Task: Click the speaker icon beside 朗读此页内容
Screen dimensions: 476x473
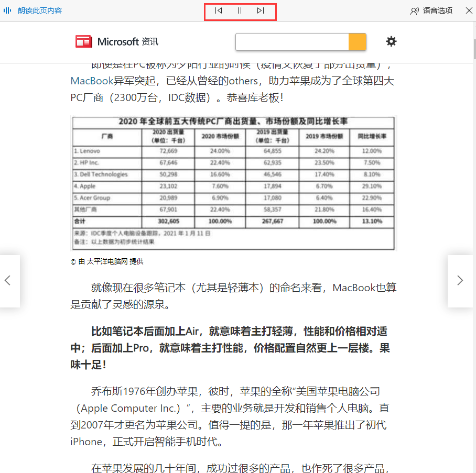Action: (7, 10)
